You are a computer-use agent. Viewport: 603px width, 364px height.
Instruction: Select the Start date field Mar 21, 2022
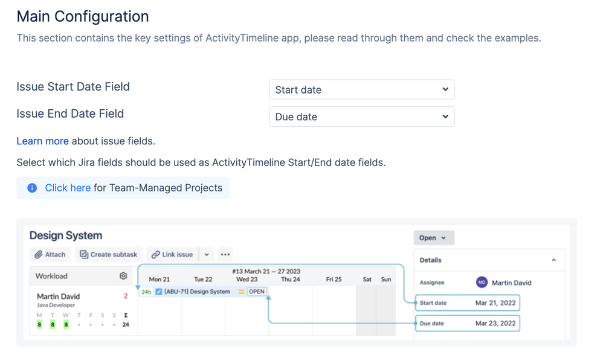[x=468, y=303]
